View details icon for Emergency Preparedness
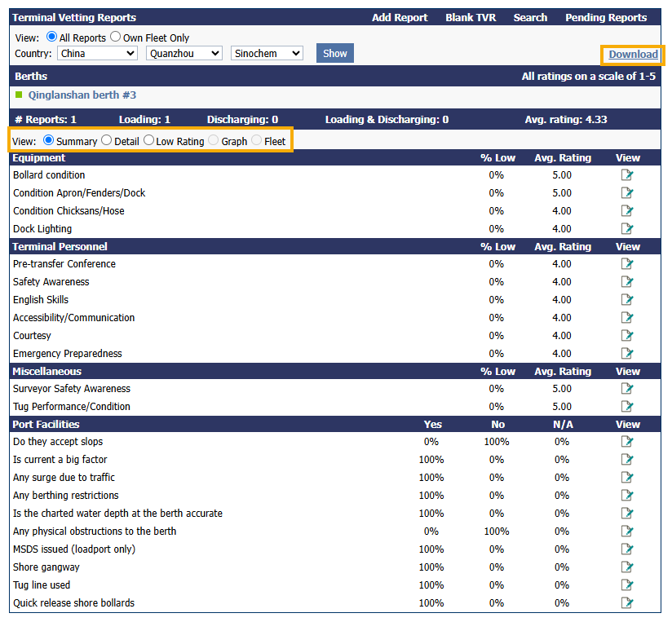672x622 pixels. click(x=627, y=354)
